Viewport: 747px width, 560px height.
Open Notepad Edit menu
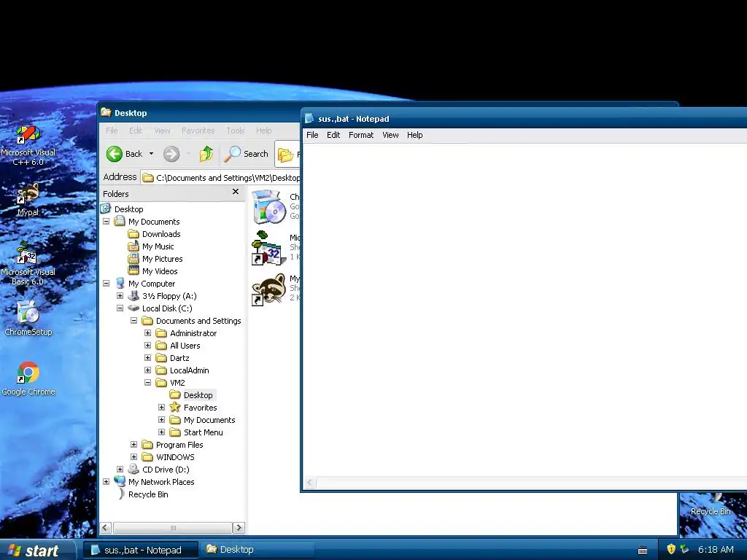[x=333, y=135]
